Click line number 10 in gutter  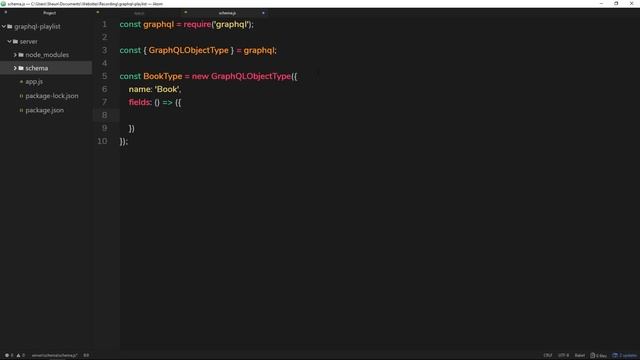point(102,141)
